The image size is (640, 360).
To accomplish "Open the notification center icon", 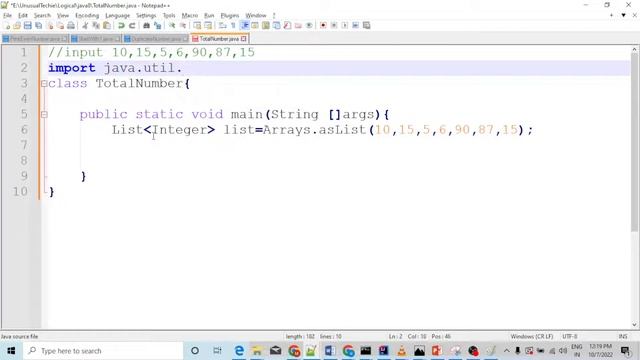I will [625, 351].
